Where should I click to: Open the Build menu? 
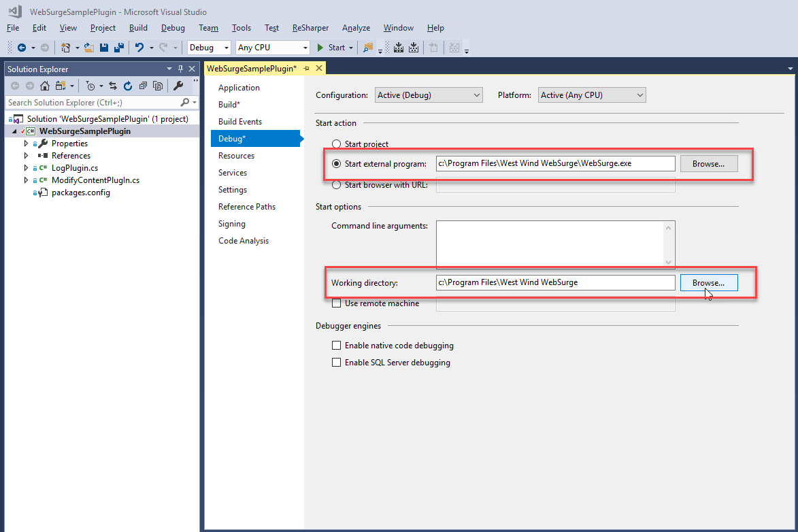(x=138, y=28)
